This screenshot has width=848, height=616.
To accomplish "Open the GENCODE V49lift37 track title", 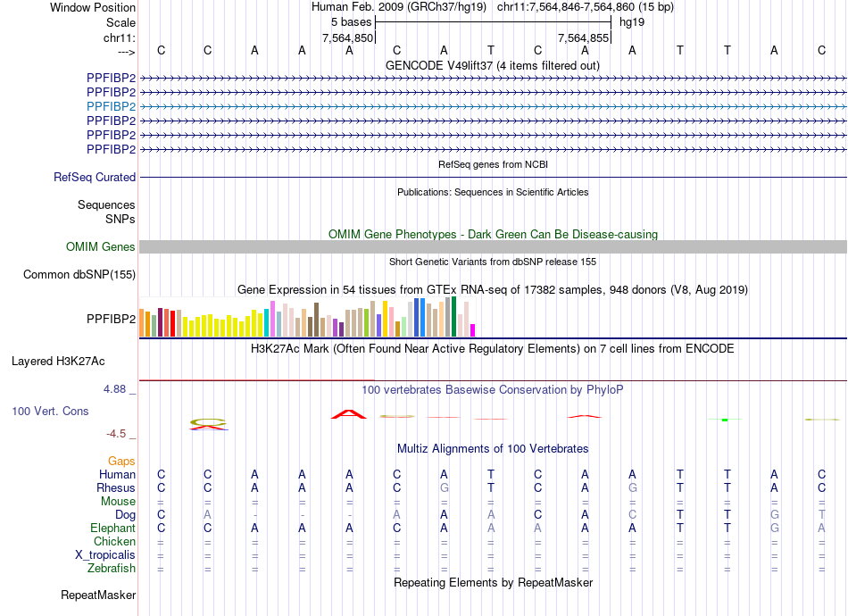I will click(492, 65).
